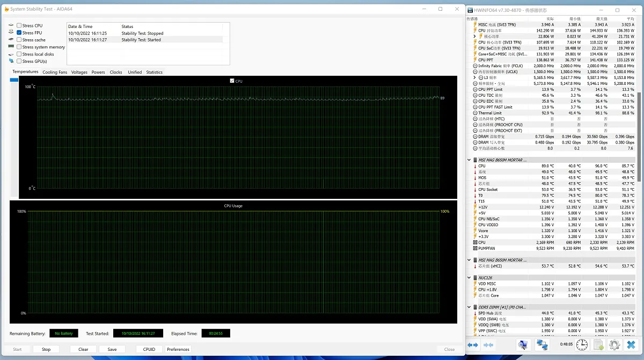
Task: Click the HWiNFO expand columns arrows icon
Action: pos(473,344)
